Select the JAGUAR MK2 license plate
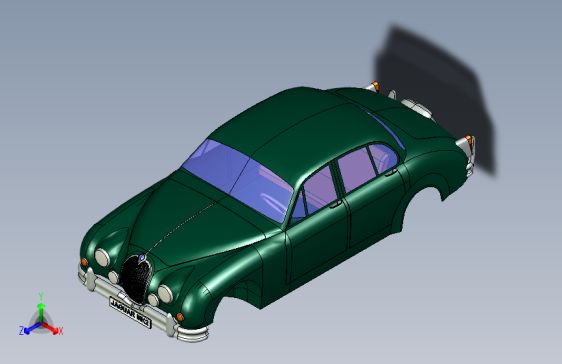Screen dimensions: 562x364 point(130,313)
